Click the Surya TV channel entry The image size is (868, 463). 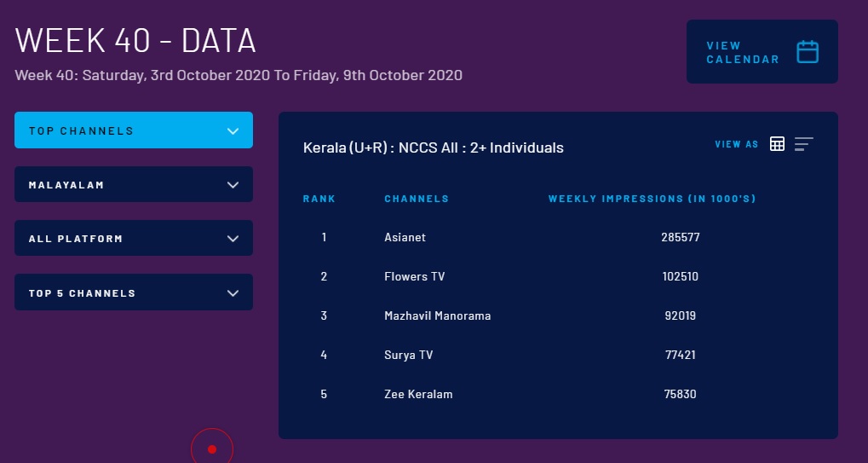(x=409, y=355)
